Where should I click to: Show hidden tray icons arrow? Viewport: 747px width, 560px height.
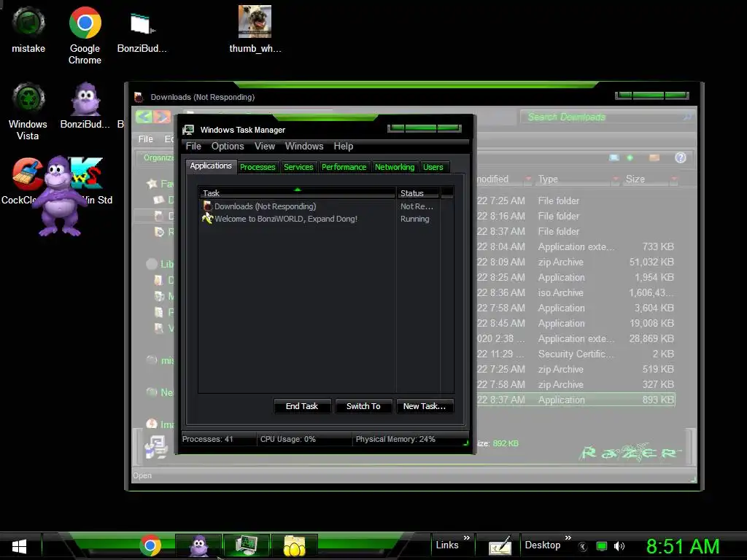(x=583, y=547)
